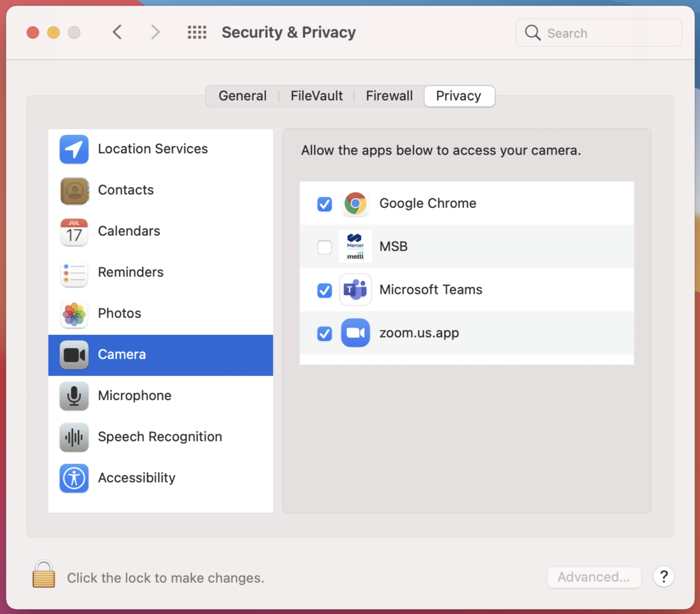This screenshot has width=700, height=614.
Task: Enable camera access for MSB
Action: tap(325, 247)
